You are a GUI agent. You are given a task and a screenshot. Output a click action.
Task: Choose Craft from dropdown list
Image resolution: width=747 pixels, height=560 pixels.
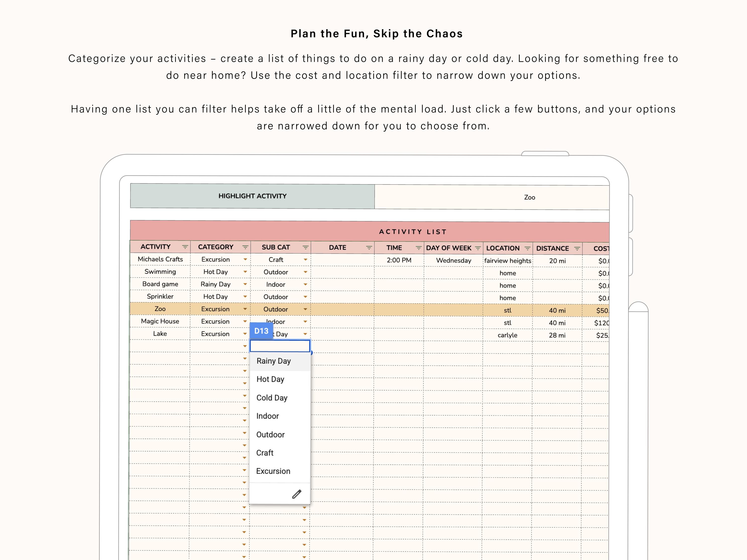click(x=280, y=453)
